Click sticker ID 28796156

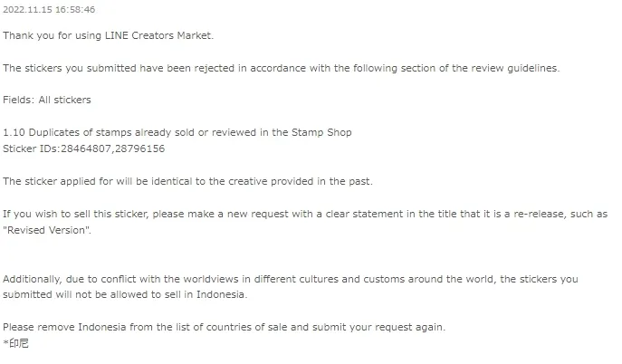(138, 148)
